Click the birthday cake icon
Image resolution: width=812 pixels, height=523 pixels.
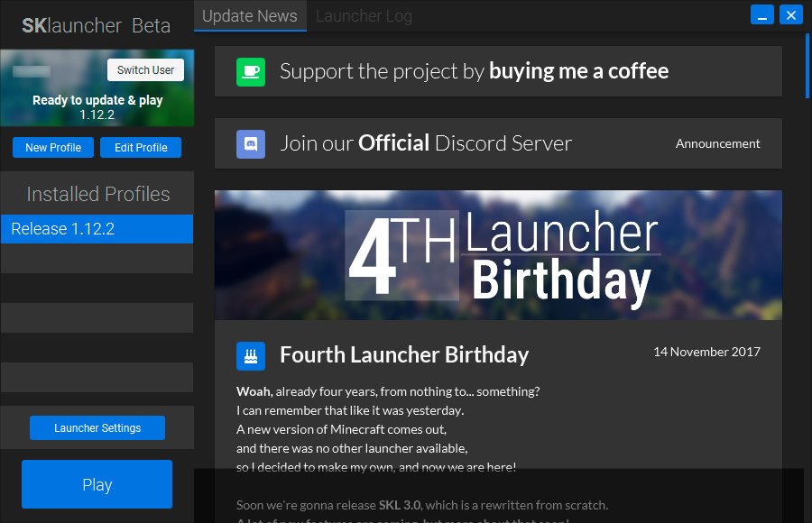(x=251, y=356)
